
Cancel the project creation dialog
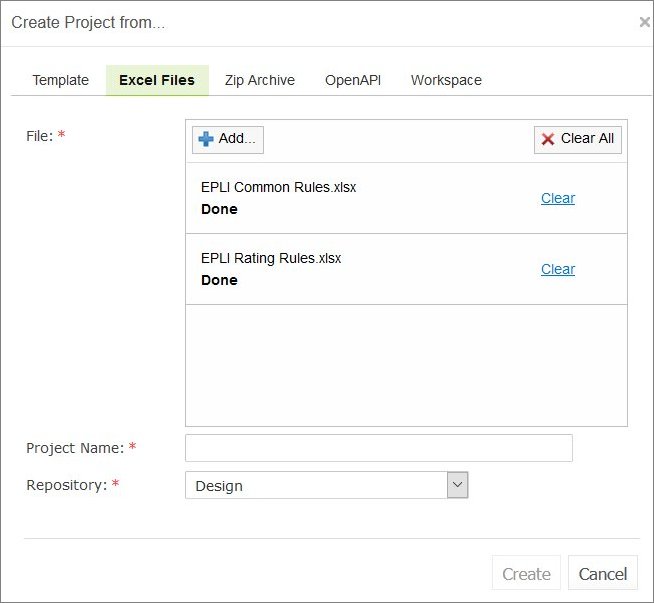click(603, 574)
